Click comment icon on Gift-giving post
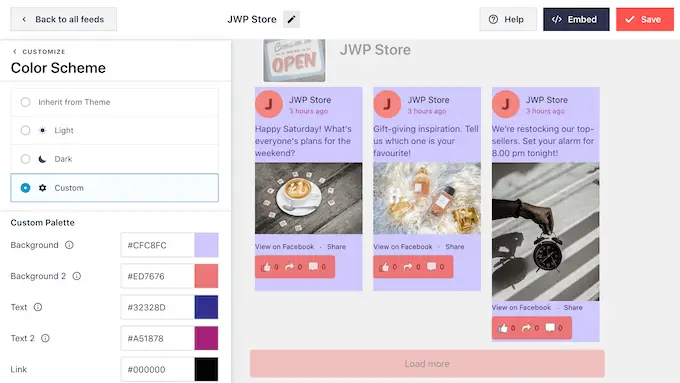The width and height of the screenshot is (680, 383). [x=432, y=266]
